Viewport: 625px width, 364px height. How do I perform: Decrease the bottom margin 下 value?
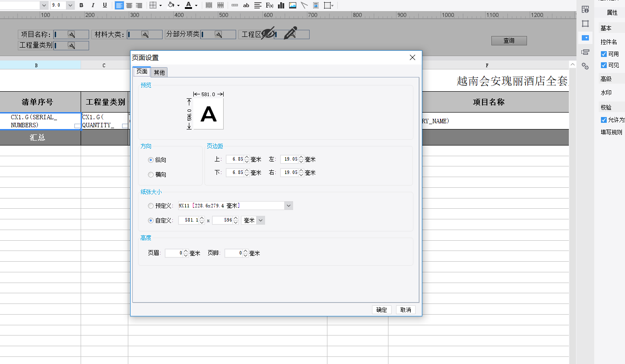pos(247,174)
